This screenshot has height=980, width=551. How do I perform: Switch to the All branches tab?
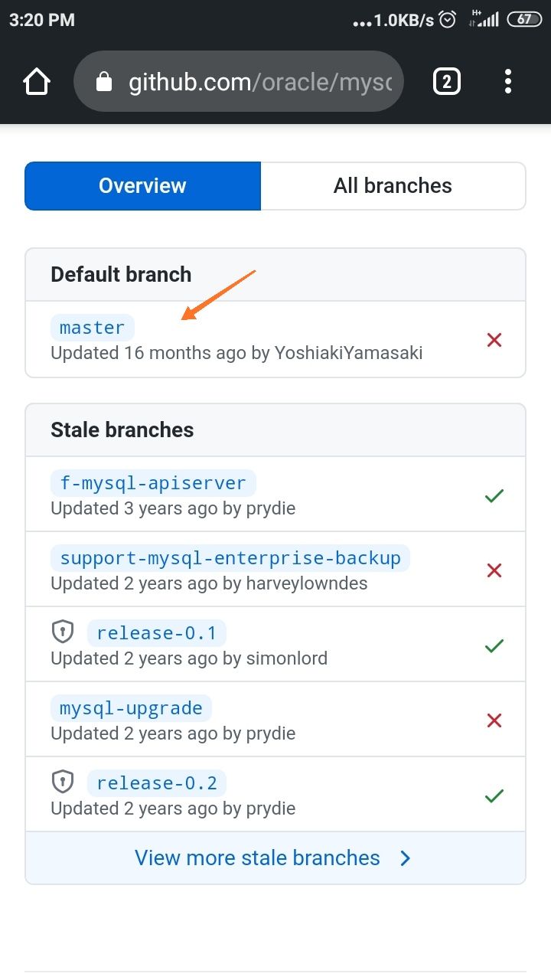pos(393,185)
